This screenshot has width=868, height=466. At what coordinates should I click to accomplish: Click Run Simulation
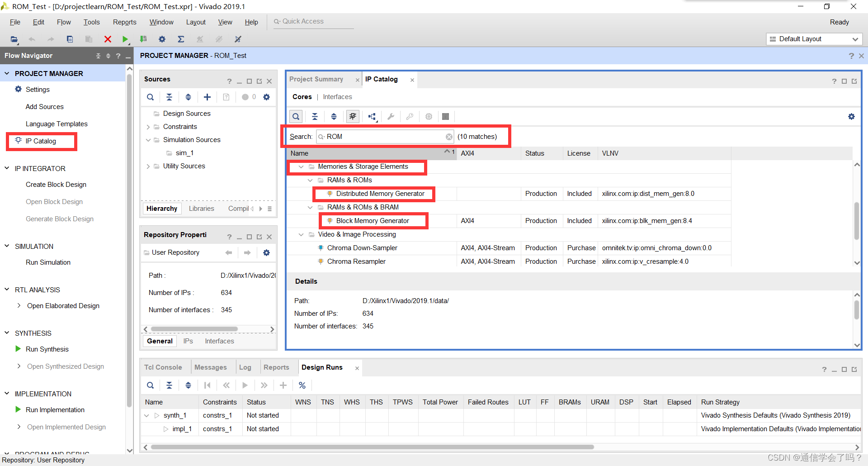[48, 262]
